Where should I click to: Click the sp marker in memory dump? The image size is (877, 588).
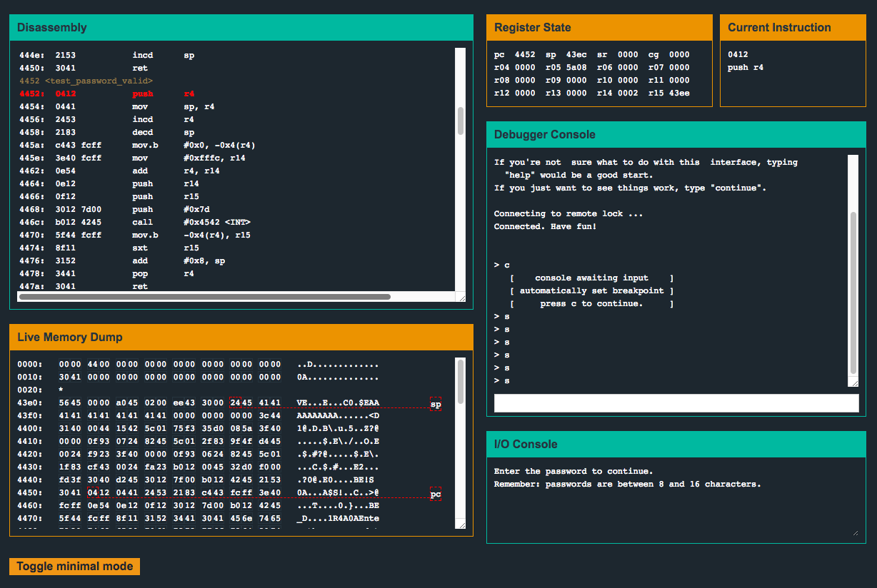coord(436,405)
